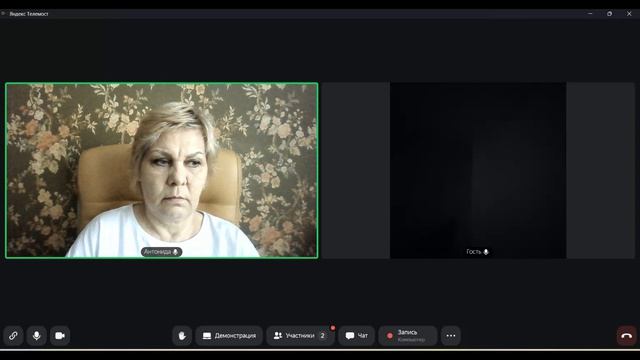Image resolution: width=640 pixels, height=360 pixels.
Task: Minimize the Яндекс Телемост window
Action: pyautogui.click(x=590, y=13)
